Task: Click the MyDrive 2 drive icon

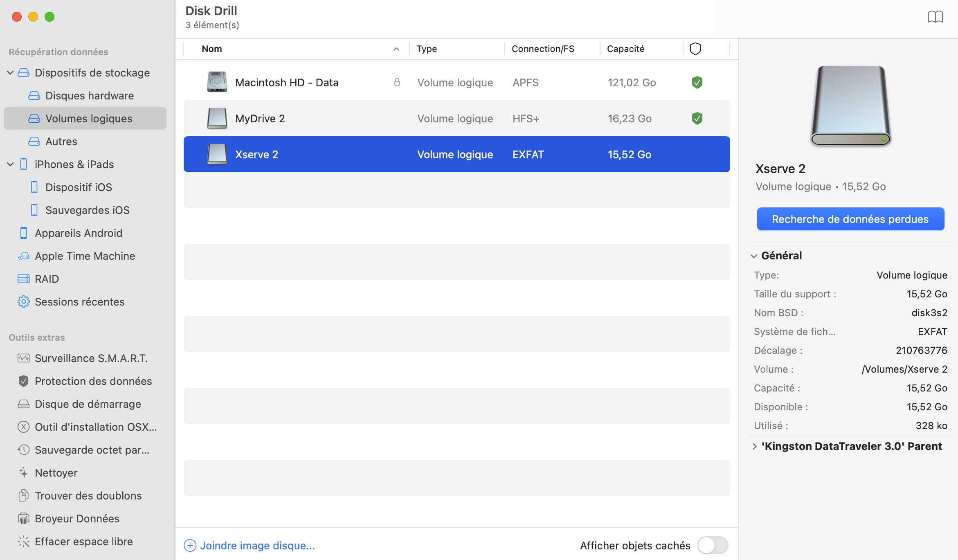Action: pyautogui.click(x=217, y=118)
